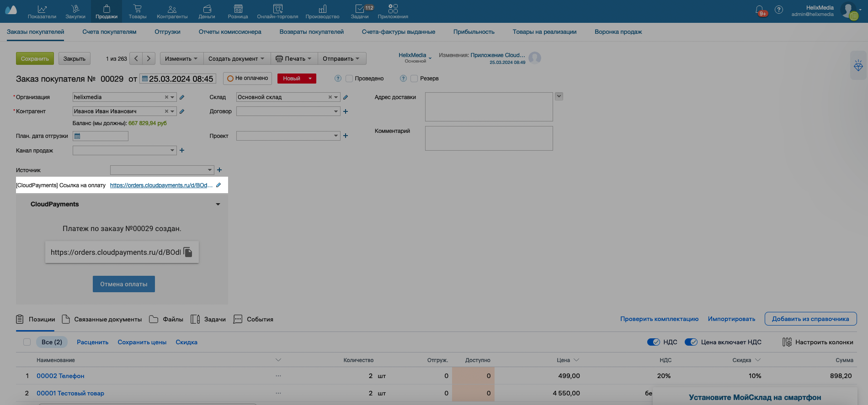Open the Деньги wallet icon
The image size is (868, 405).
[x=207, y=9]
